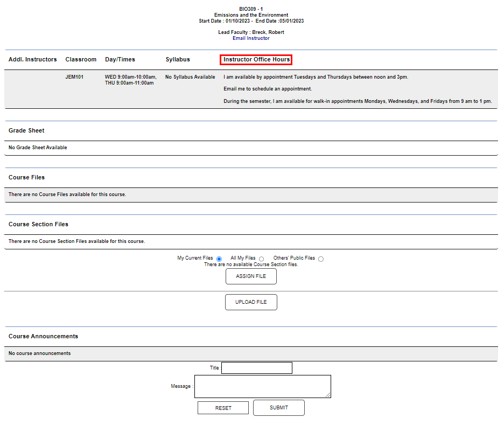Image resolution: width=504 pixels, height=425 pixels.
Task: Focus the announcement Title input field
Action: (257, 368)
